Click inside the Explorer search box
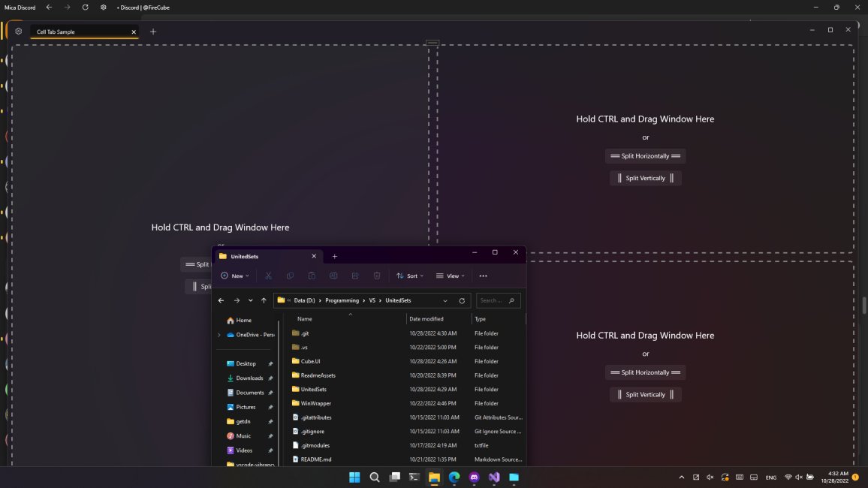The image size is (868, 488). [x=496, y=300]
